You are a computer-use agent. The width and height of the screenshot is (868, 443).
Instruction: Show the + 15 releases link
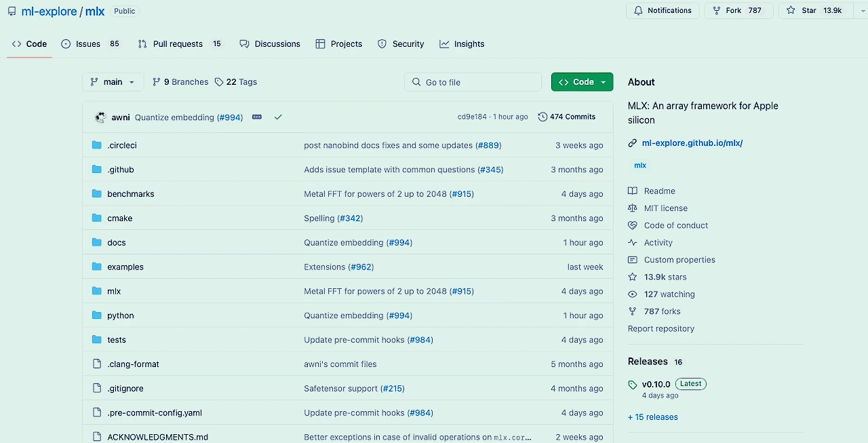[x=653, y=417]
